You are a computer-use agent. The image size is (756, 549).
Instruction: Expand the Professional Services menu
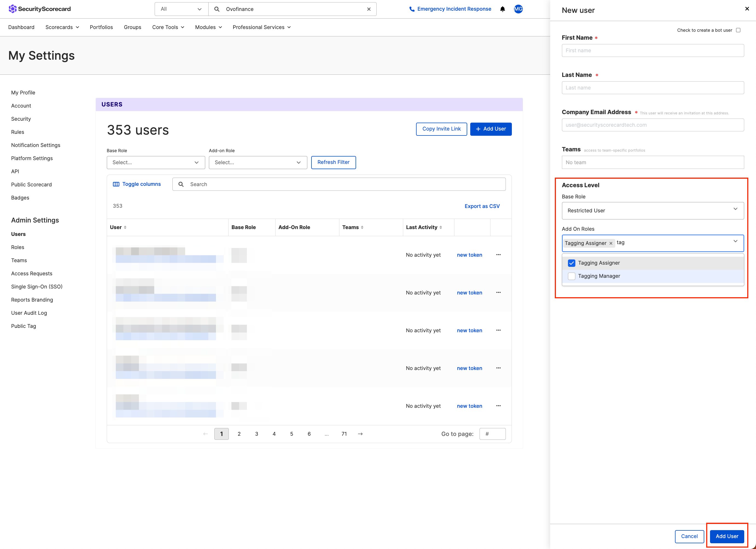pos(262,27)
